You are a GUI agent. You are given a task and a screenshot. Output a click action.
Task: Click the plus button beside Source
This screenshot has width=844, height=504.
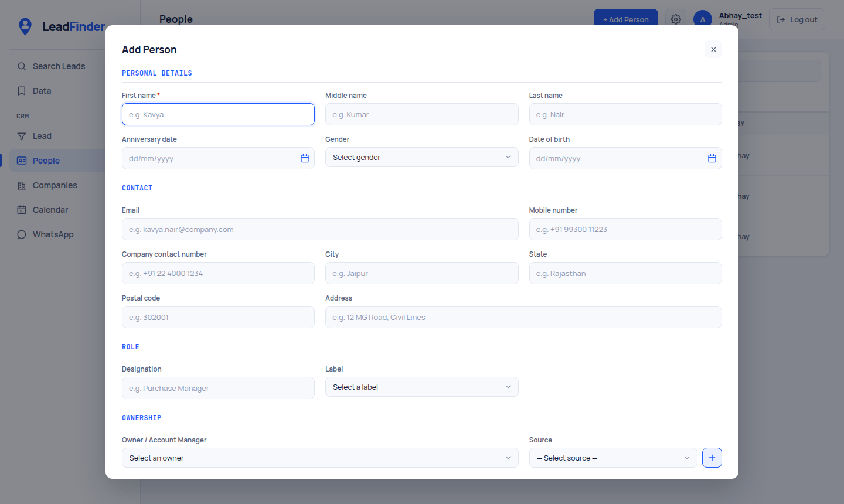coord(712,458)
